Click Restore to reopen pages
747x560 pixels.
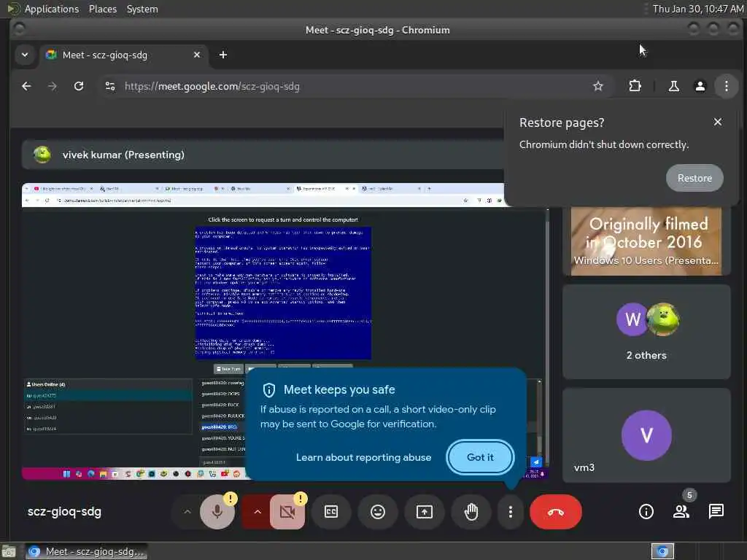[694, 178]
